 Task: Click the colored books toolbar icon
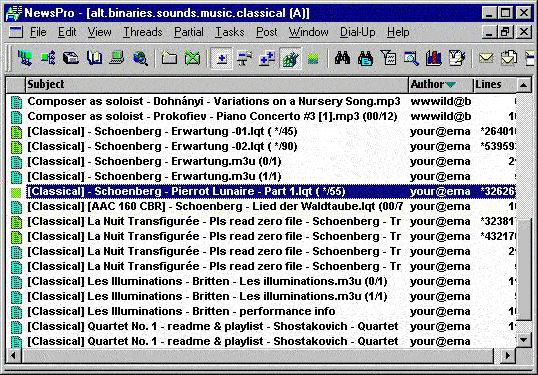coord(434,58)
